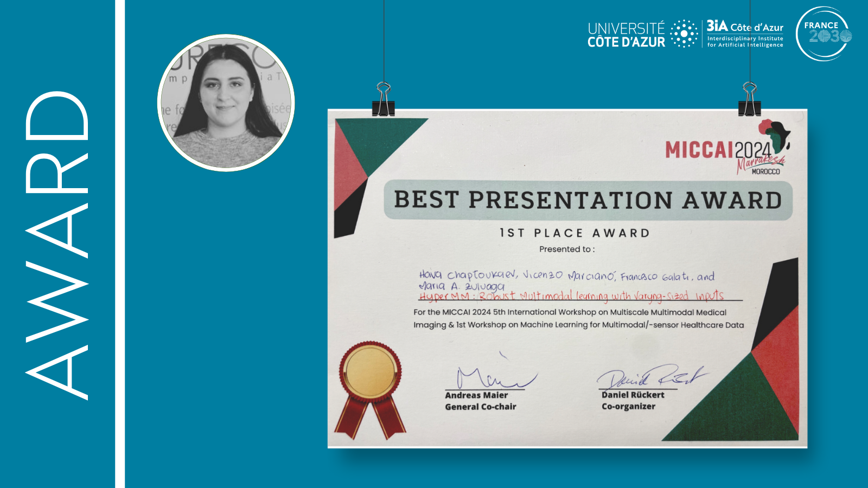Click the left binder clip
Image resolution: width=868 pixels, height=488 pixels.
(x=383, y=99)
